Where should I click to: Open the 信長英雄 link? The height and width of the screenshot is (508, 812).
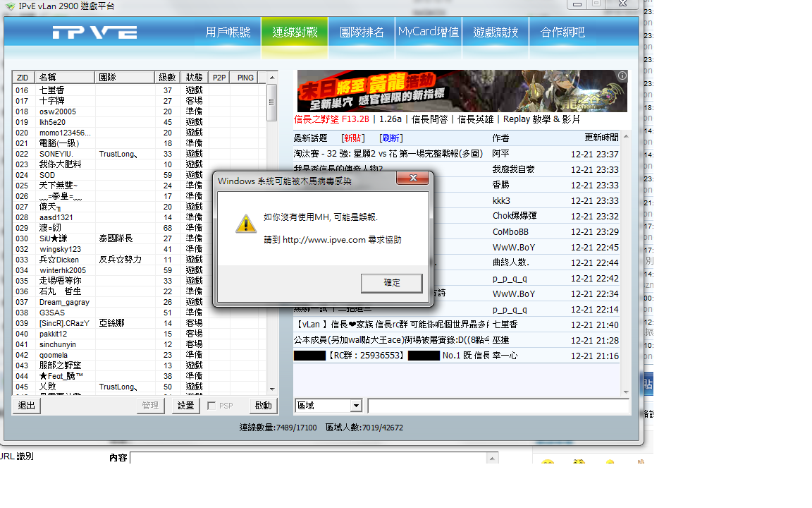475,119
